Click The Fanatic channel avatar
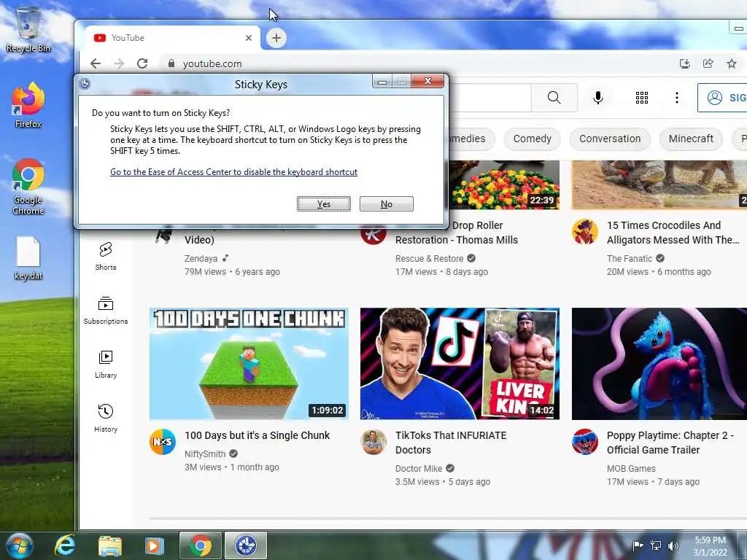The height and width of the screenshot is (560, 747). (x=585, y=232)
